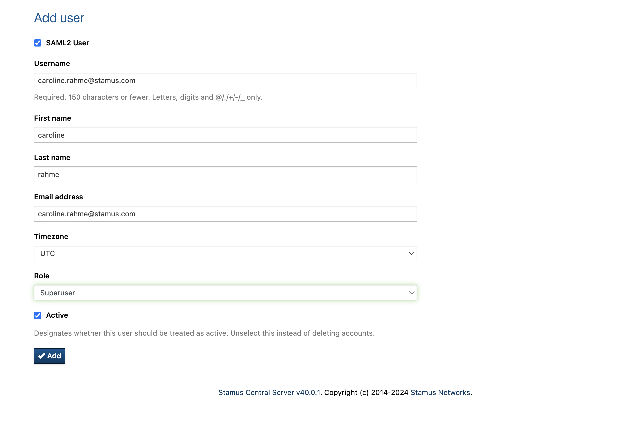Click the 'Timezone' field label

point(52,236)
